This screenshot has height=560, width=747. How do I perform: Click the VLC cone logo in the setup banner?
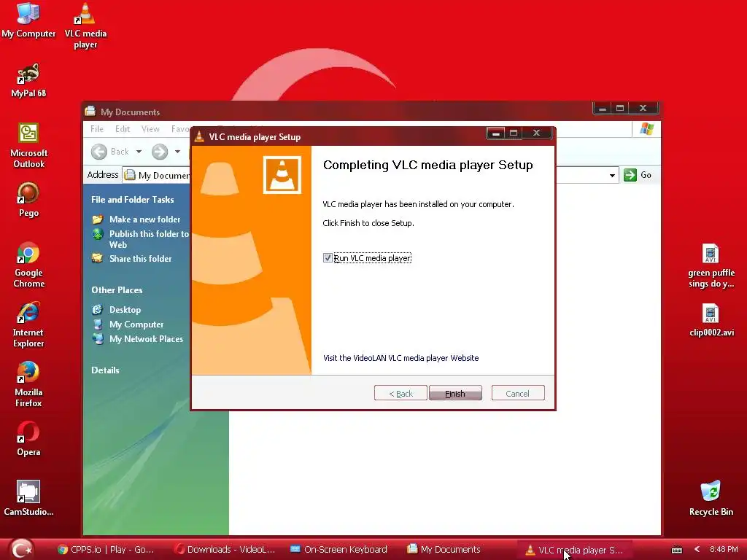click(x=282, y=175)
